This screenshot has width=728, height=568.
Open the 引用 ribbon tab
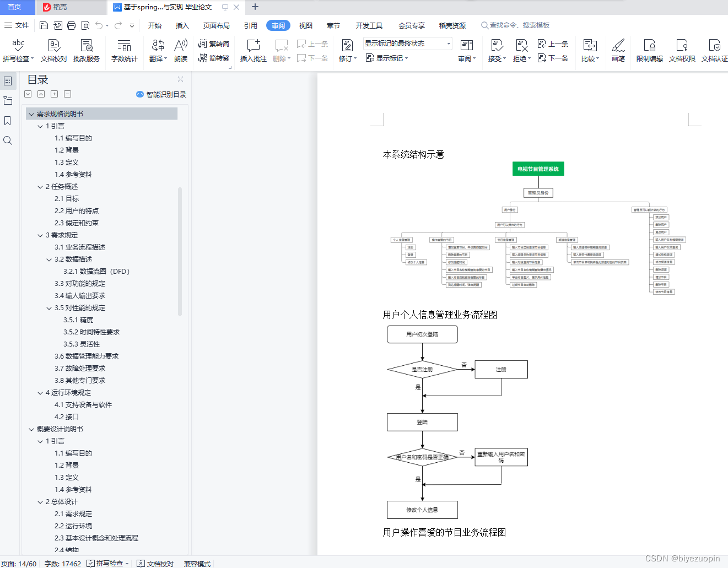coord(251,25)
